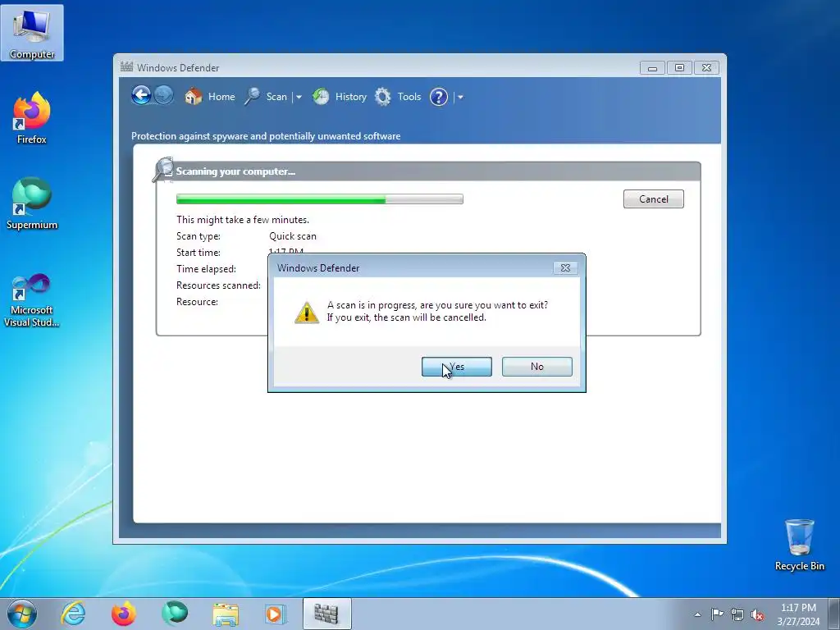This screenshot has width=840, height=630.
Task: Click 'This might take a few minutes.' text
Action: point(243,220)
